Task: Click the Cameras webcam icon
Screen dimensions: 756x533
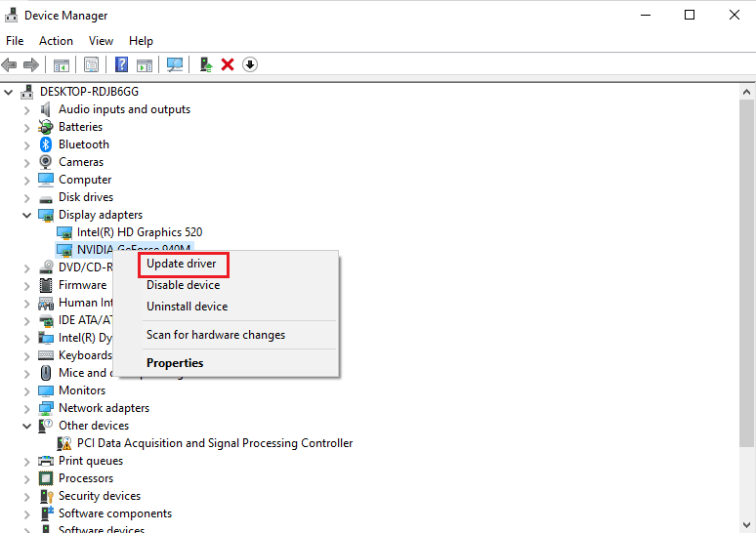Action: (46, 162)
